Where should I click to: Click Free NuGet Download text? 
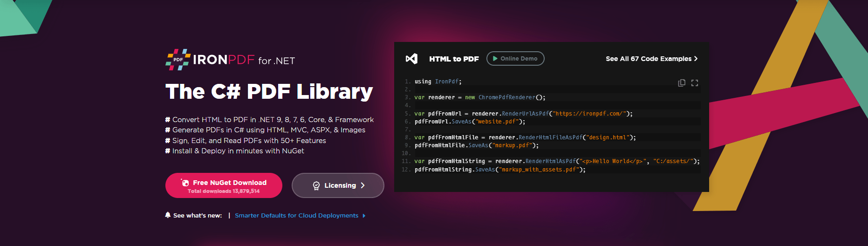pos(230,183)
